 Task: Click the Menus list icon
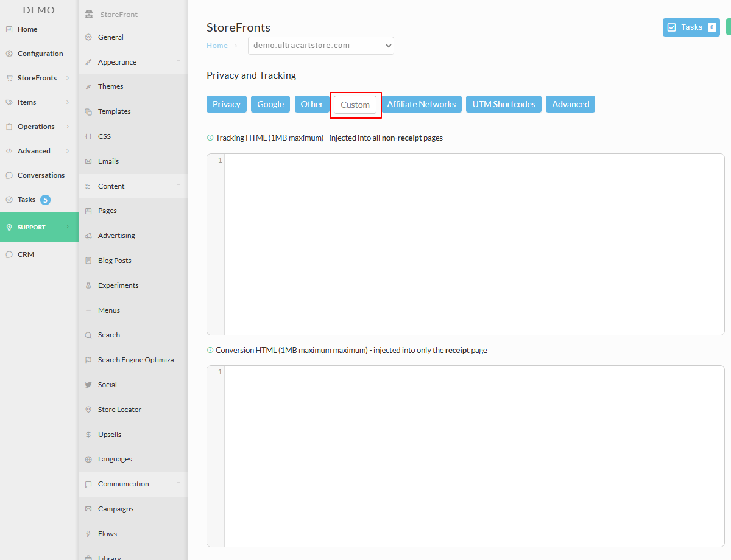click(x=88, y=310)
